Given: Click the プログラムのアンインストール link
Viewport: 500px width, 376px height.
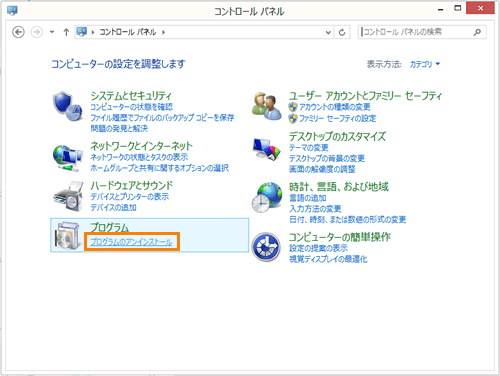Looking at the screenshot, I should click(x=131, y=242).
